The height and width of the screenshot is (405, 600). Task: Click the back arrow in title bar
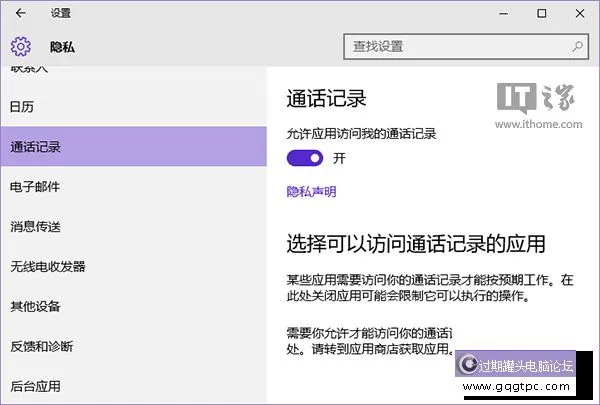tap(21, 14)
